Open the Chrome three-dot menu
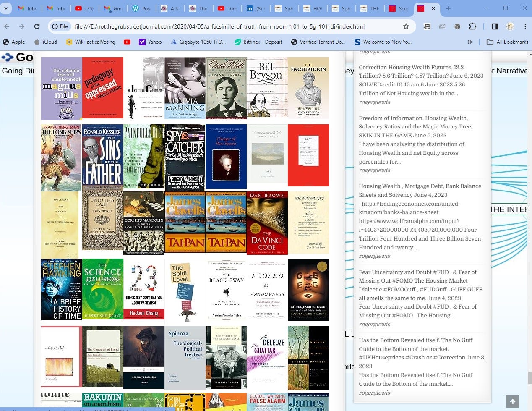Screen dimensions: 532x411 pos(525,26)
